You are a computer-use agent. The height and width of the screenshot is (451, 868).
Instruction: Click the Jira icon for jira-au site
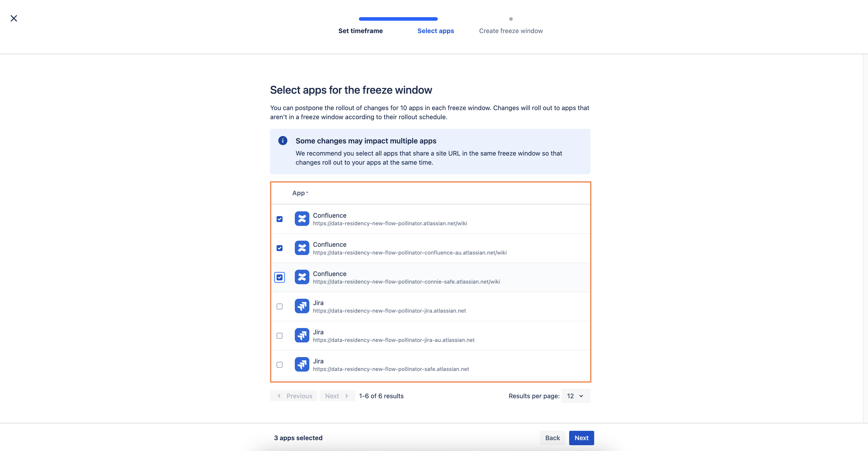302,335
